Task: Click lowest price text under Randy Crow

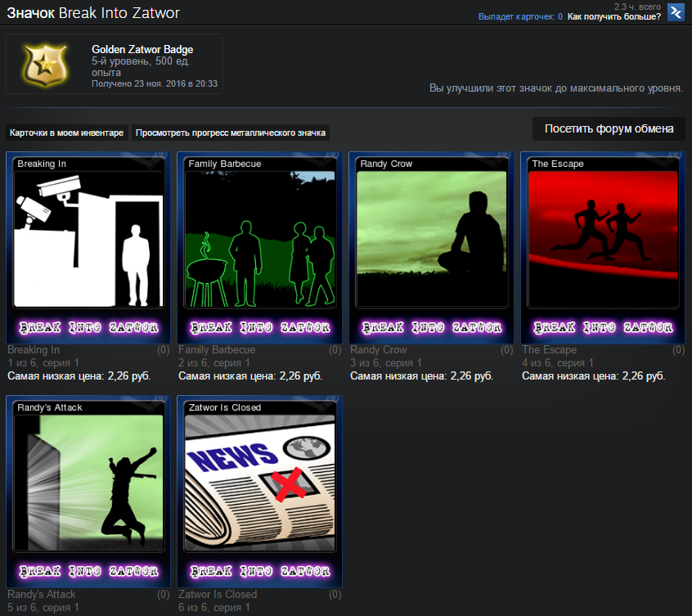Action: tap(421, 376)
